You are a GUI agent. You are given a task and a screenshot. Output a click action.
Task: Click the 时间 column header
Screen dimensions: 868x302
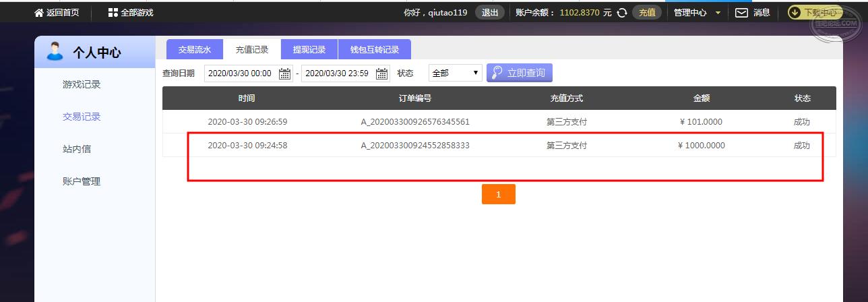pos(247,98)
